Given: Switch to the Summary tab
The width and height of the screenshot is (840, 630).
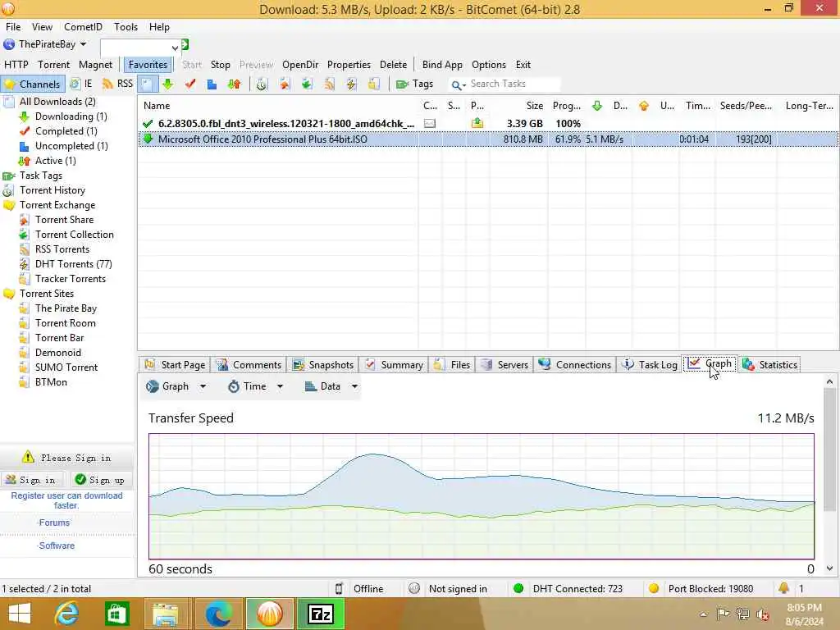Looking at the screenshot, I should [x=394, y=365].
